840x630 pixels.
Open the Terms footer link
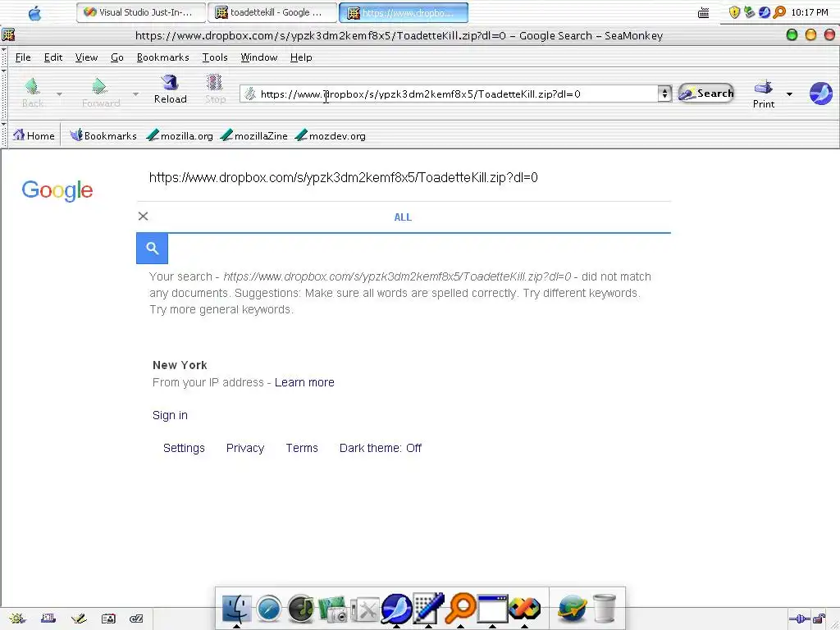pyautogui.click(x=302, y=448)
